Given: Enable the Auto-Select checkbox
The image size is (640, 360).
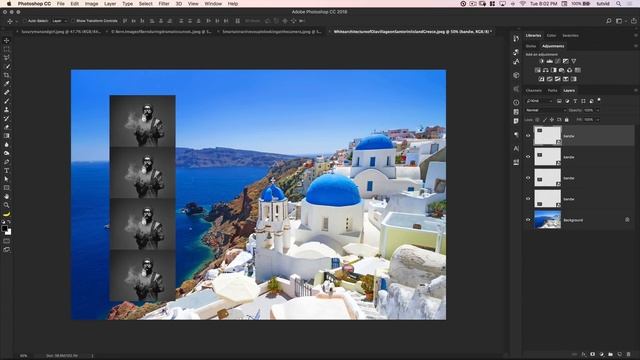Looking at the screenshot, I should pos(25,21).
